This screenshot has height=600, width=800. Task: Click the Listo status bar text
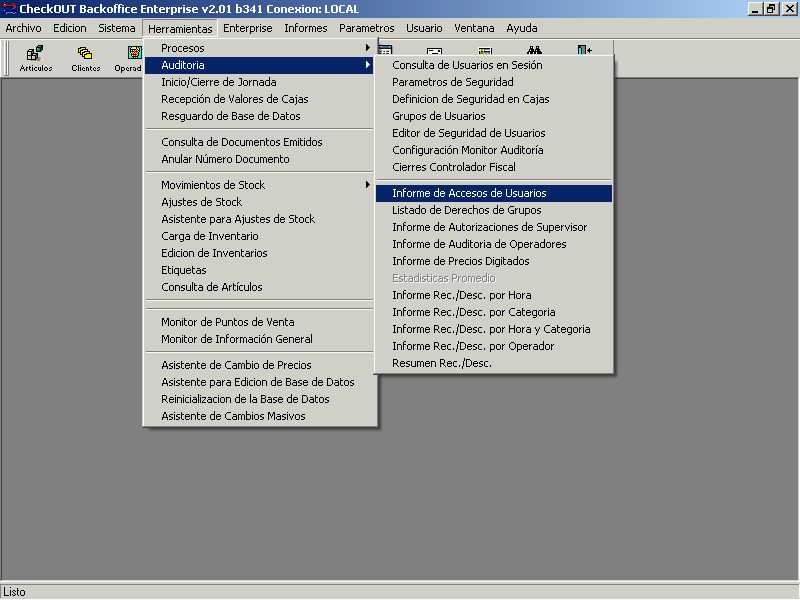[x=14, y=592]
